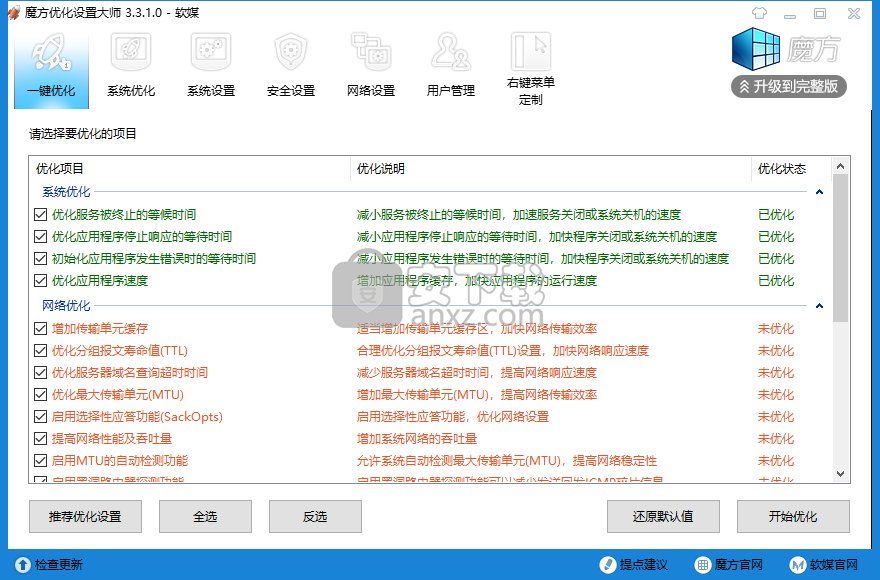The width and height of the screenshot is (880, 580).
Task: Maximize the 魔方优化设置大师 window
Action: tap(820, 13)
